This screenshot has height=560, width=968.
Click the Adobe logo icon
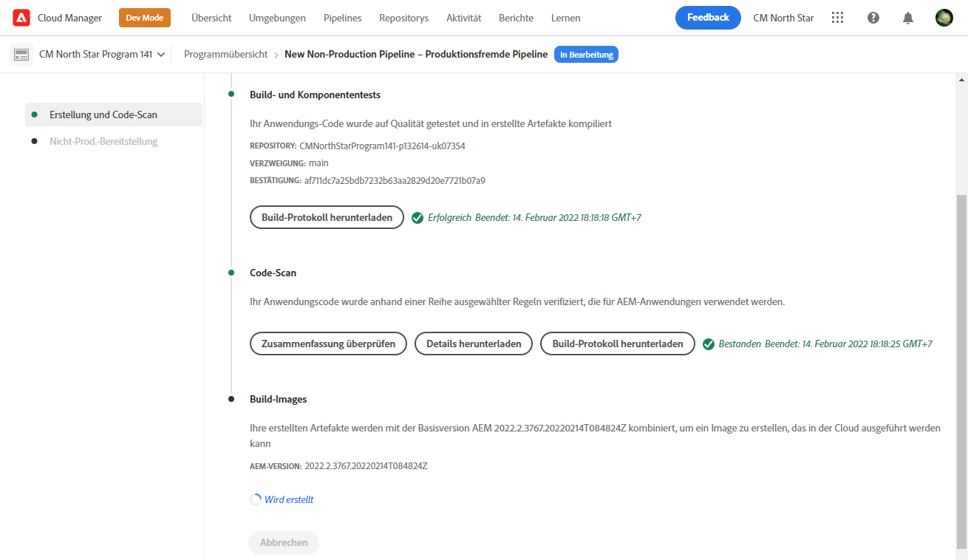click(x=21, y=18)
